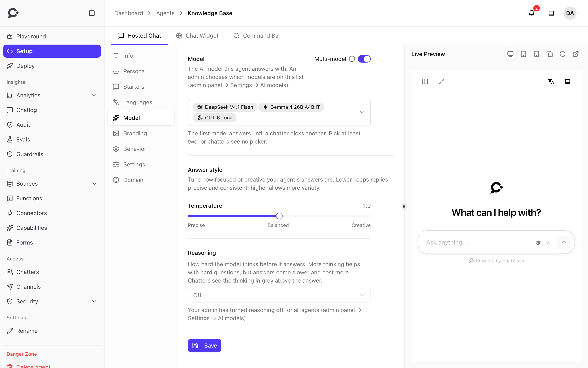
Task: Go to Dashboard breadcrumb
Action: (129, 13)
